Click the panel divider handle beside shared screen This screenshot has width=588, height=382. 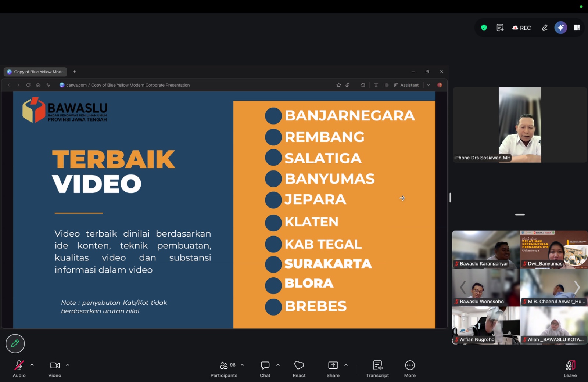(x=450, y=198)
